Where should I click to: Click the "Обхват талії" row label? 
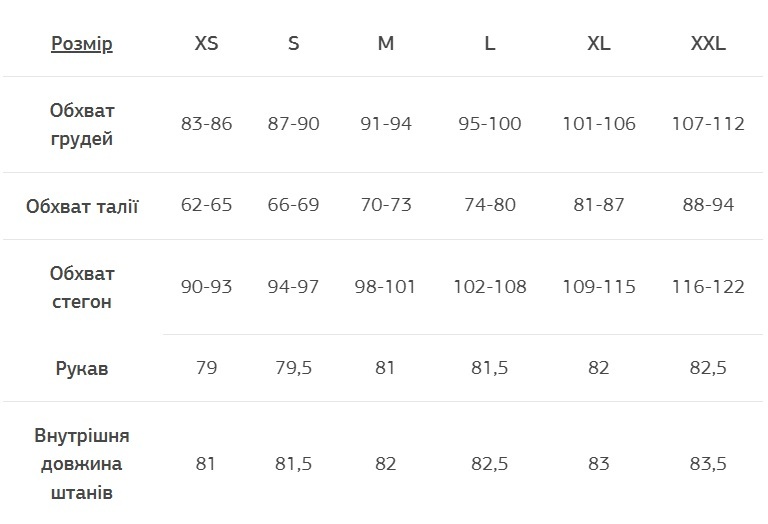click(82, 206)
